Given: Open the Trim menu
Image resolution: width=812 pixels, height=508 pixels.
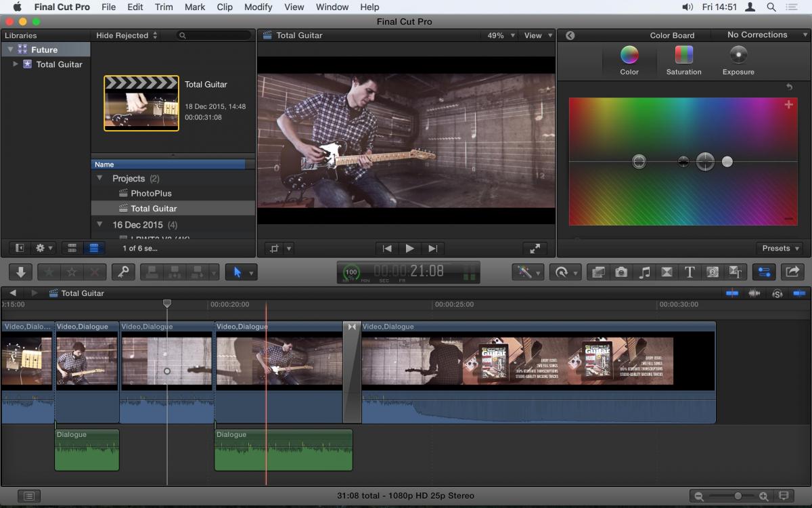Looking at the screenshot, I should 164,7.
